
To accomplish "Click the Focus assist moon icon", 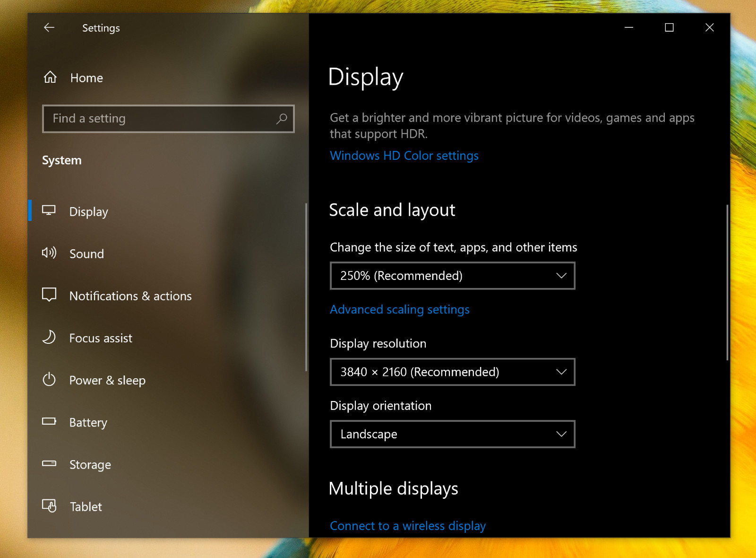I will pyautogui.click(x=49, y=337).
